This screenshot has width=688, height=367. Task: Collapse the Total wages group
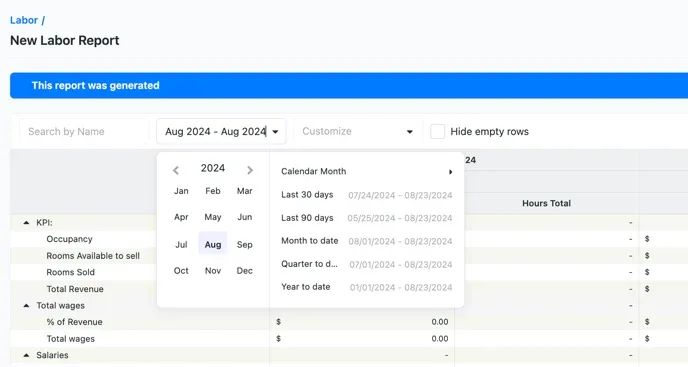coord(26,306)
